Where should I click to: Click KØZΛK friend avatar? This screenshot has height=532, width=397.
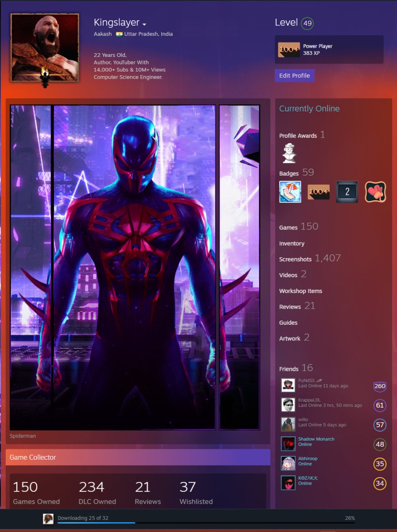[288, 483]
